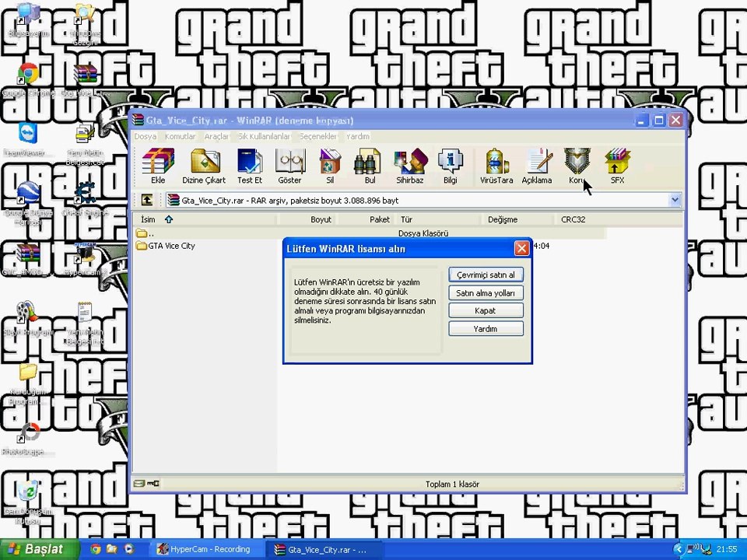Click the Açıklama comment icon
This screenshot has width=747, height=560.
[537, 166]
